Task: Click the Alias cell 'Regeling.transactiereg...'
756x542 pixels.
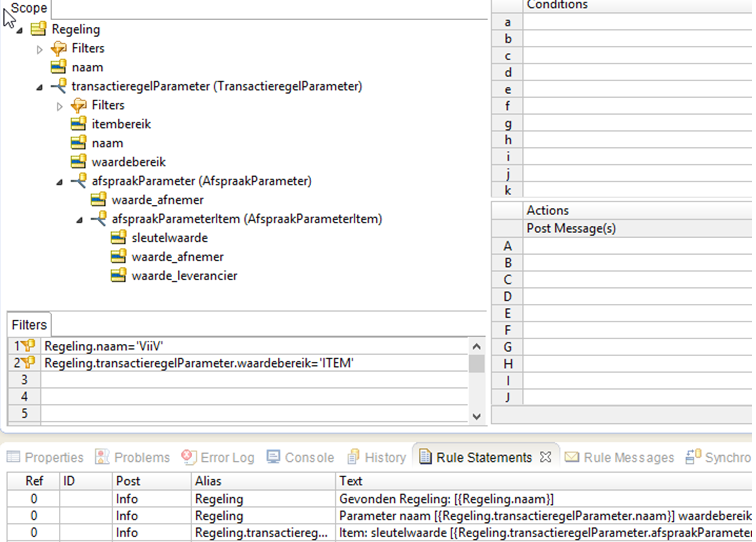Action: (x=261, y=532)
